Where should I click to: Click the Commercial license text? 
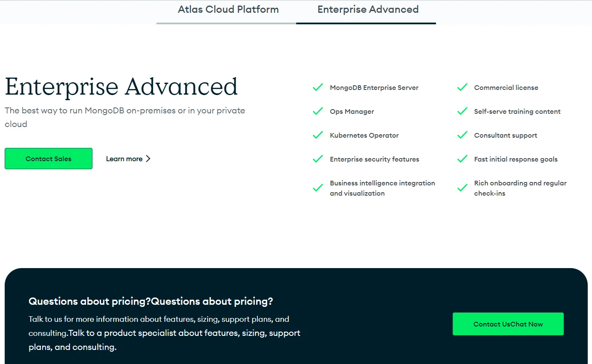(x=506, y=87)
